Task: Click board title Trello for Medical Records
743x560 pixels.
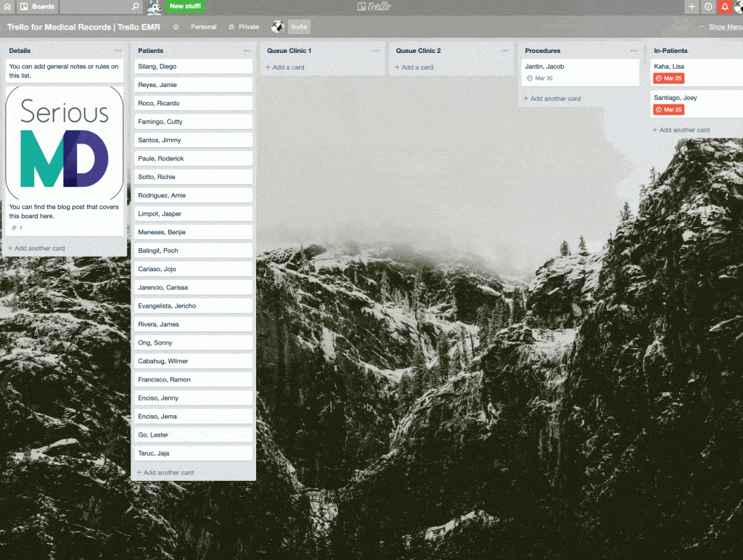Action: (83, 27)
